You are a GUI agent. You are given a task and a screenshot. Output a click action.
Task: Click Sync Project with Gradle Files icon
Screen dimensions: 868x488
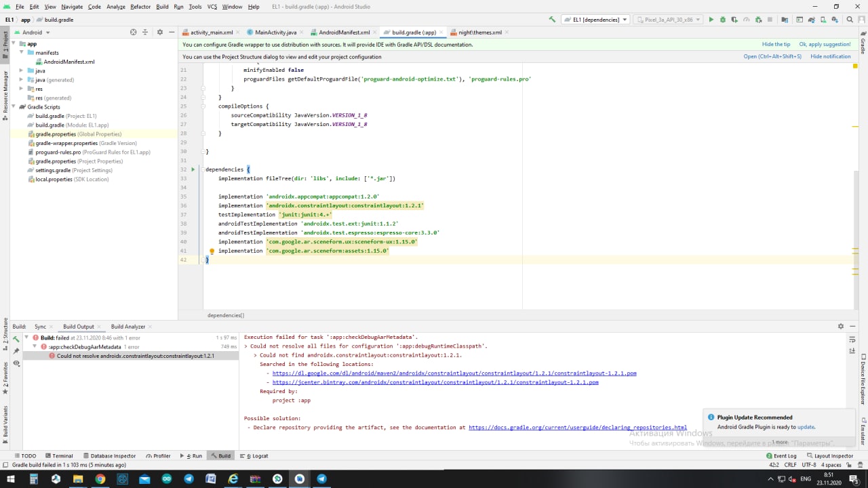[x=812, y=20]
